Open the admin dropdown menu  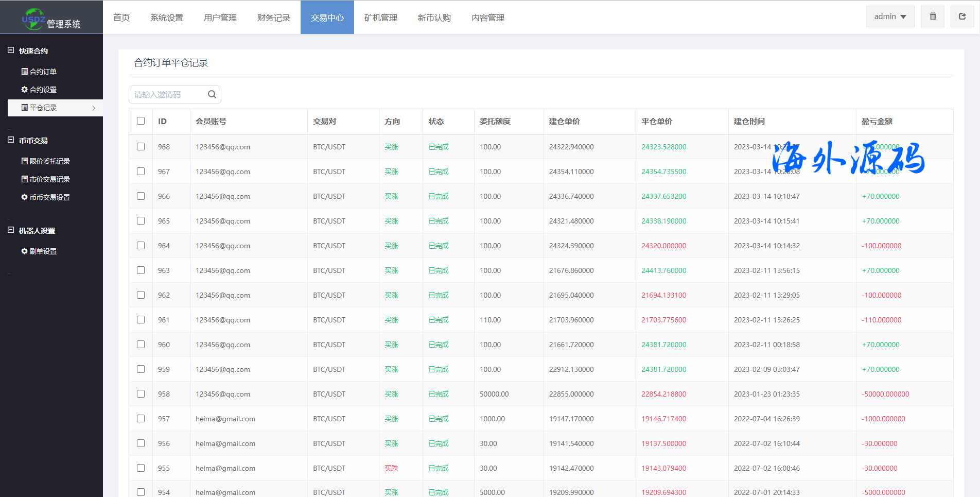pyautogui.click(x=890, y=16)
